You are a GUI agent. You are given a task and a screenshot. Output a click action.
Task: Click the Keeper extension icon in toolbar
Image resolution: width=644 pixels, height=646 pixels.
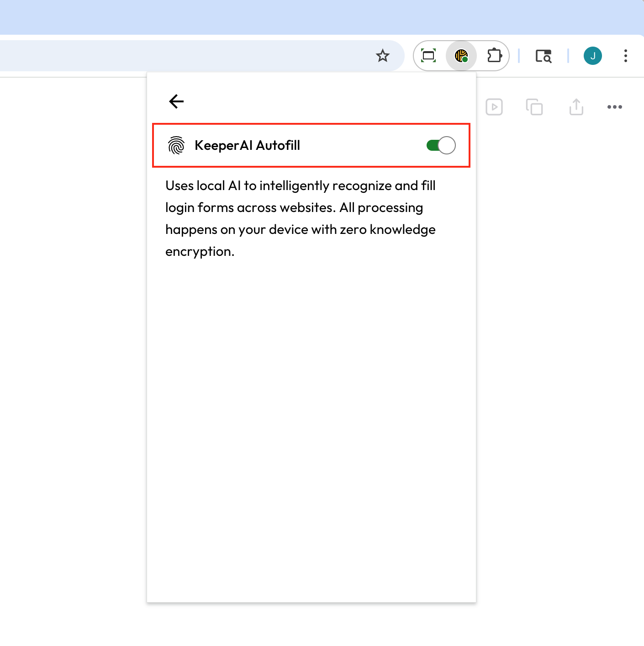(461, 56)
